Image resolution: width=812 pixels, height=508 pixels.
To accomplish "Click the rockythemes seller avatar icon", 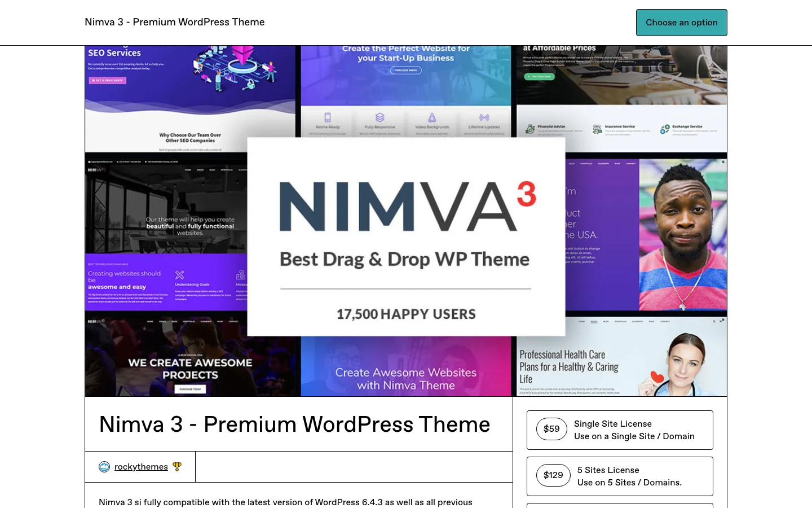I will click(104, 467).
